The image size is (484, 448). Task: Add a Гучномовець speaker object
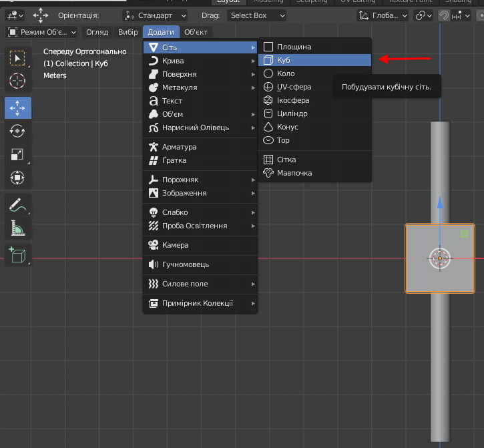(x=201, y=264)
